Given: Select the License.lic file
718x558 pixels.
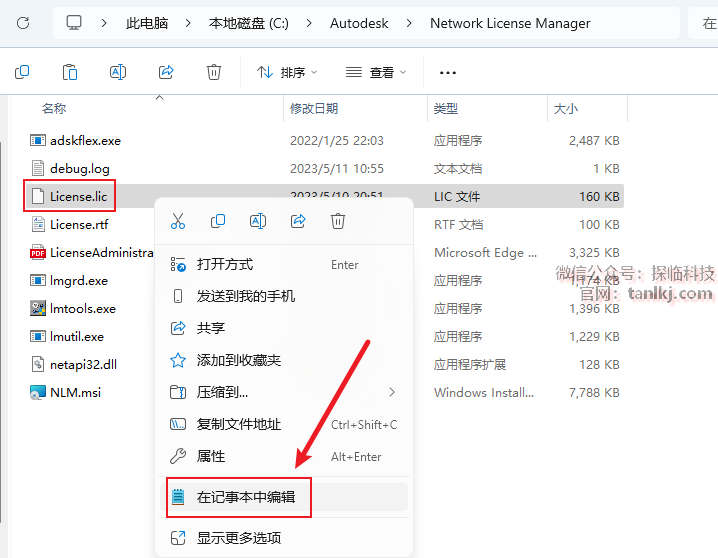Looking at the screenshot, I should point(78,196).
